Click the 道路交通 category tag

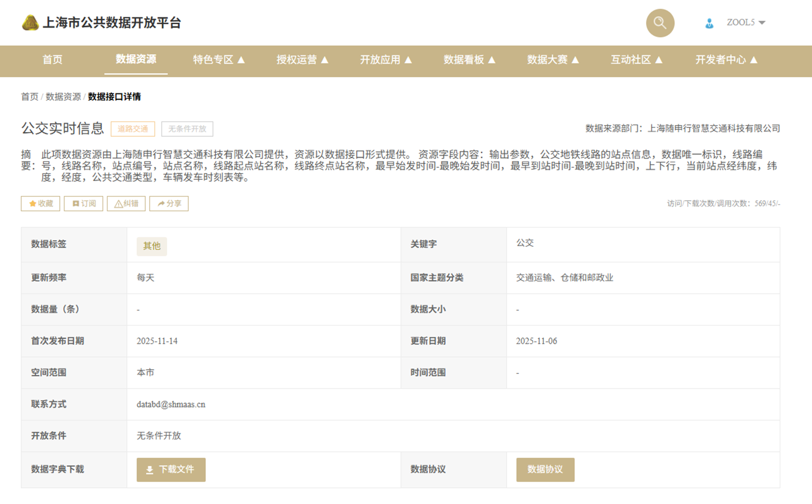133,129
